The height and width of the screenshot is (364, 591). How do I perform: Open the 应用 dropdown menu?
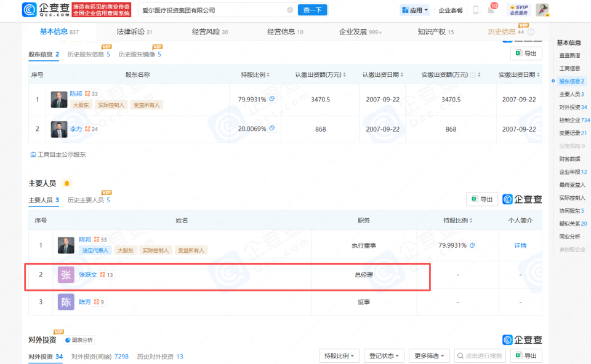(414, 9)
